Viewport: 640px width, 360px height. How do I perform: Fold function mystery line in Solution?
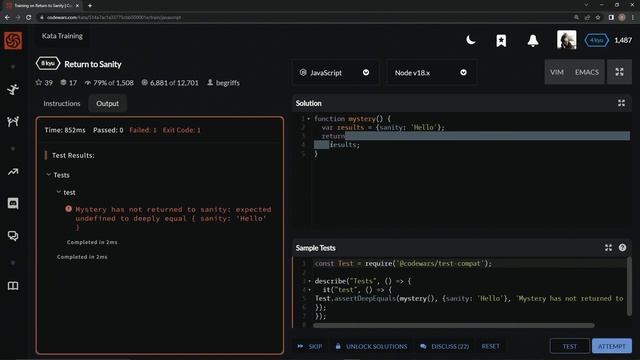309,119
